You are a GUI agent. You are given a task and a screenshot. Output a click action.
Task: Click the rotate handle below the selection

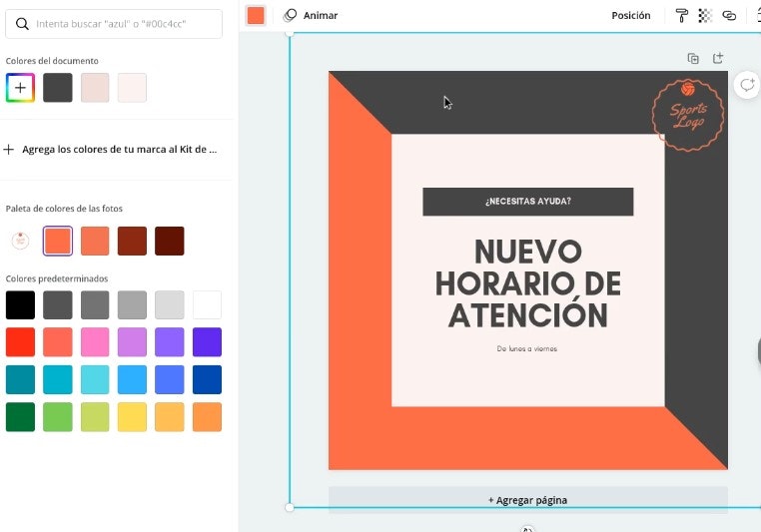point(527,529)
